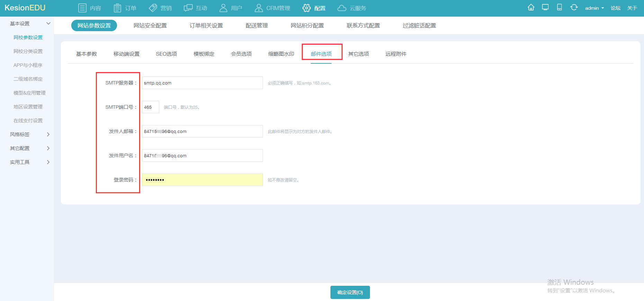Click the desktop monitor preview icon
Screen dimensions: 644x301
pyautogui.click(x=545, y=8)
